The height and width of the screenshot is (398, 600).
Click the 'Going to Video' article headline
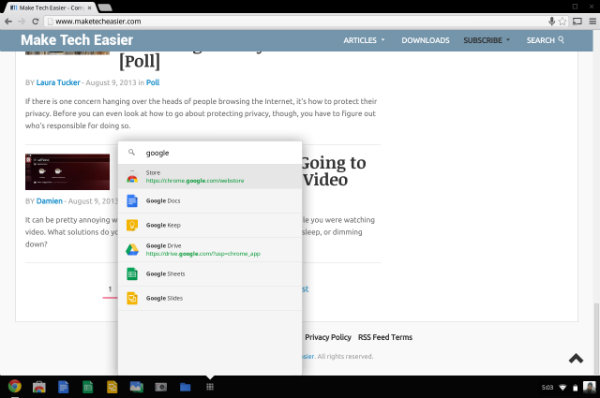tap(334, 171)
